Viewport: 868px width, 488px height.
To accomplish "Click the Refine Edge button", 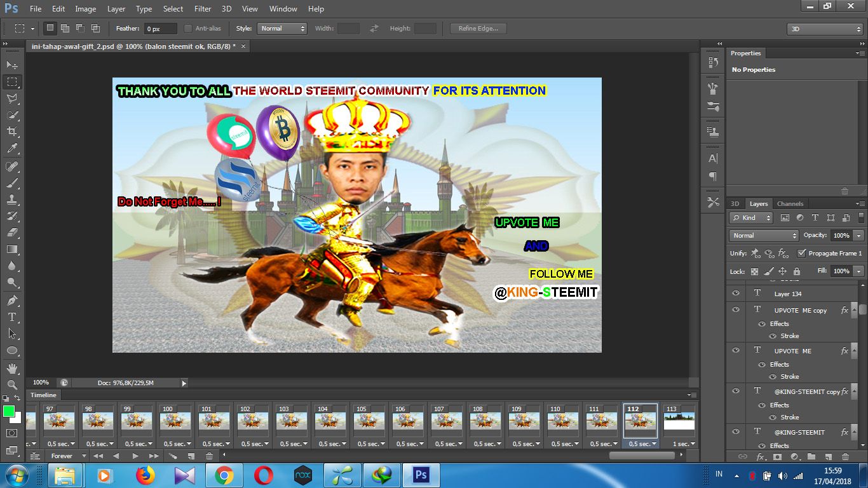I will [x=478, y=29].
